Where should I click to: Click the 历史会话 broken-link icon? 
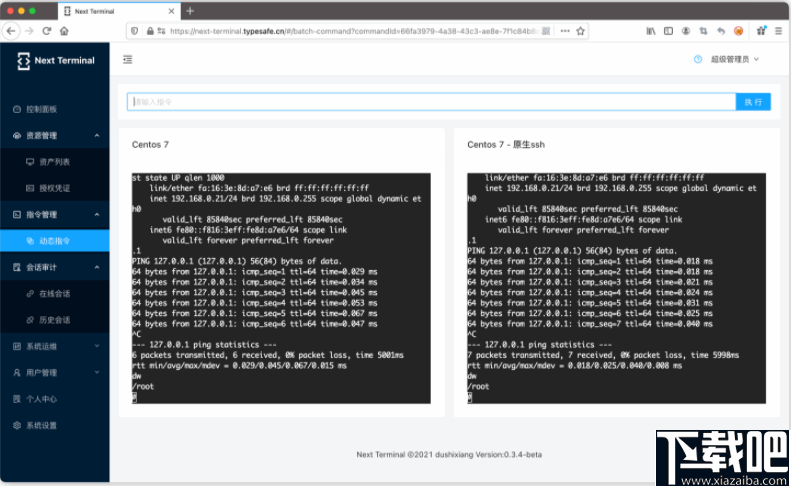30,320
